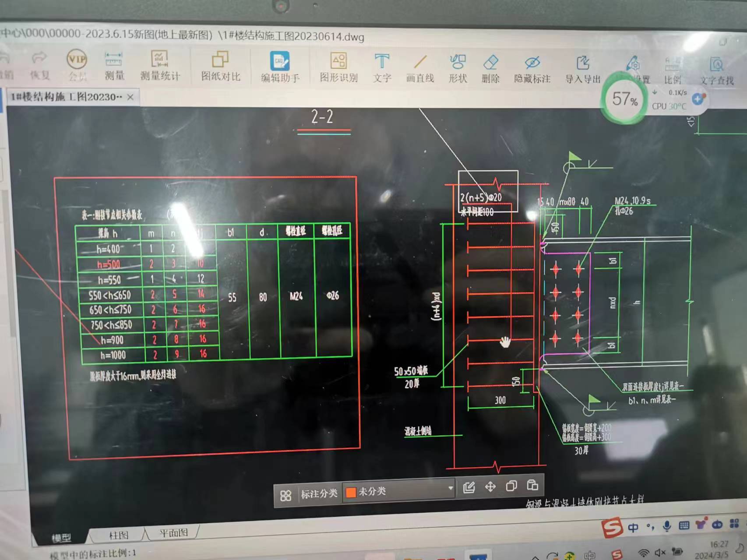The width and height of the screenshot is (747, 560).
Task: Click the table cell 'h=1000'
Action: pyautogui.click(x=113, y=355)
